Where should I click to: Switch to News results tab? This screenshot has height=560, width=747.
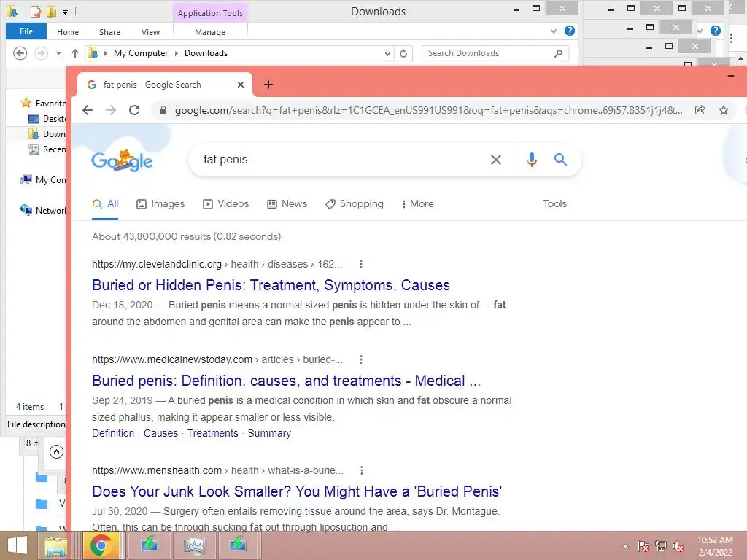pyautogui.click(x=287, y=204)
